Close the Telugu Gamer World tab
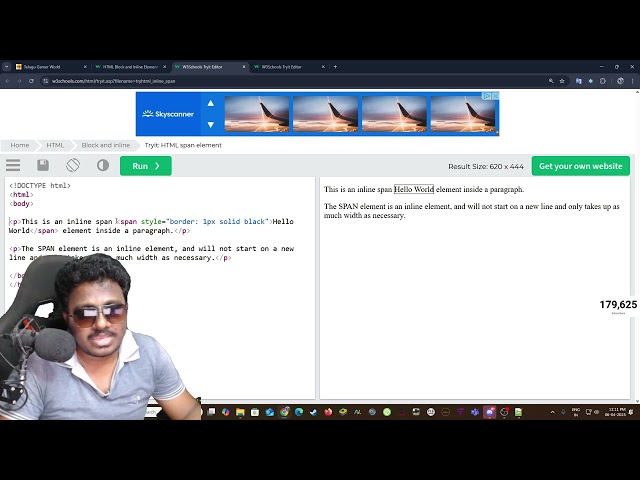Screen dimensions: 640x480 85,67
